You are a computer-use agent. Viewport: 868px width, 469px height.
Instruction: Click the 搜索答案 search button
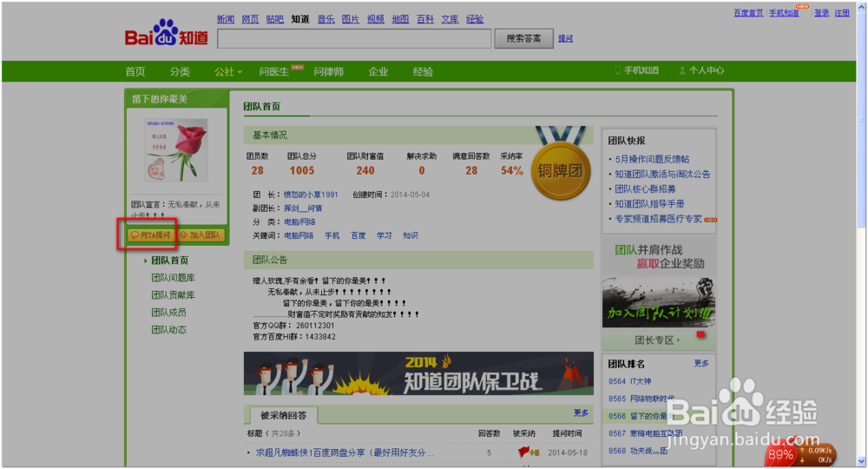(x=523, y=38)
